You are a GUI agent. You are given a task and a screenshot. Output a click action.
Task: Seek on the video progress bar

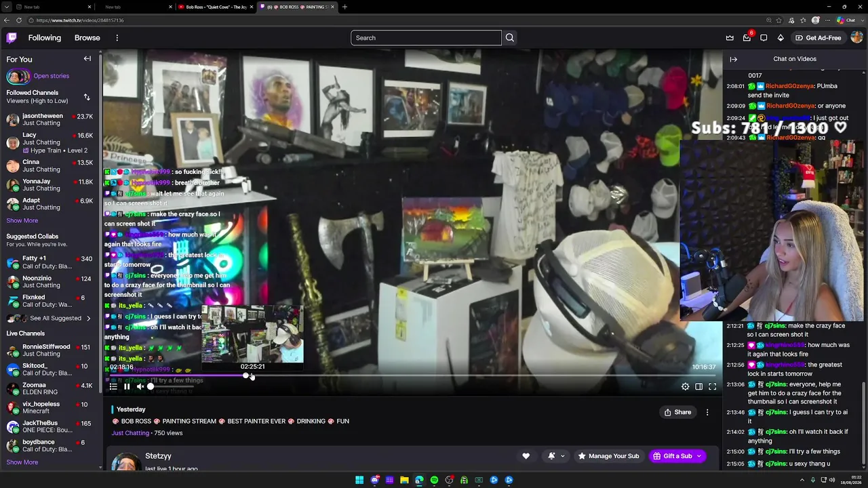coord(413,375)
